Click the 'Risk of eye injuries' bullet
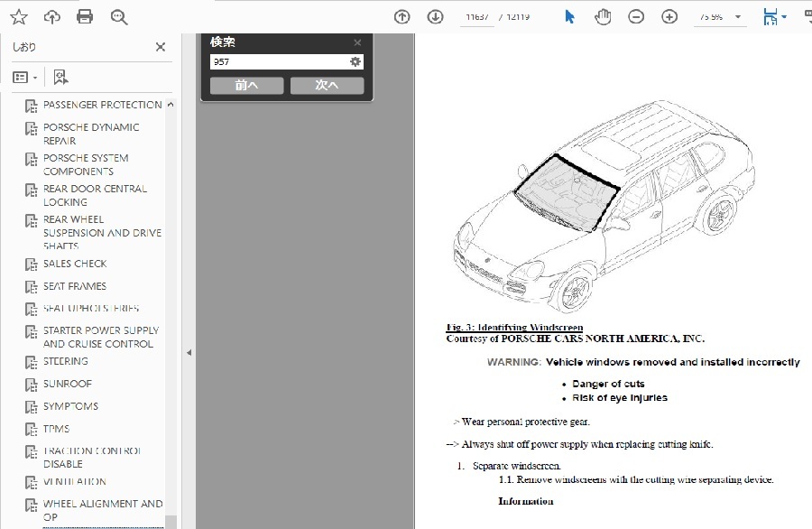The image size is (812, 529). click(x=620, y=398)
